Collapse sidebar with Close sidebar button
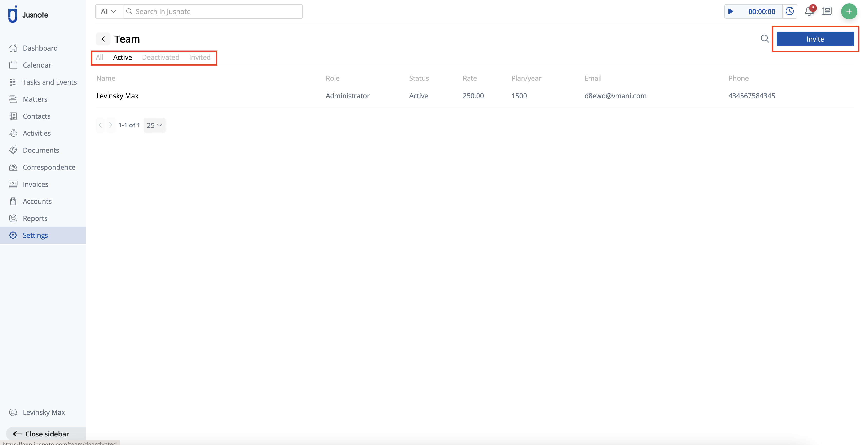This screenshot has height=445, width=868. point(45,434)
